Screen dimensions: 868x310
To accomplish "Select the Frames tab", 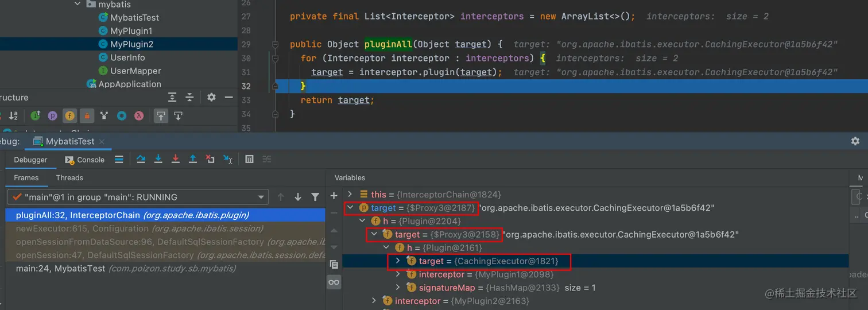I will coord(26,178).
